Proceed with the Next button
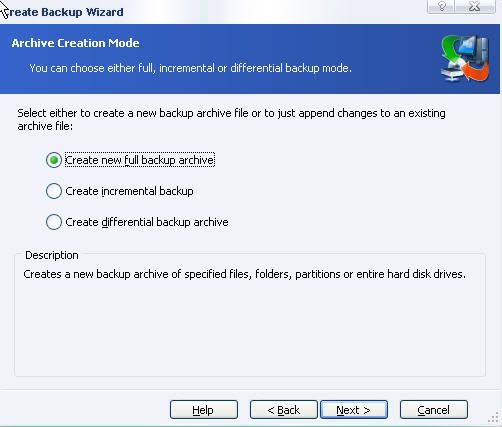Screen dimensions: 502x427 (354, 410)
